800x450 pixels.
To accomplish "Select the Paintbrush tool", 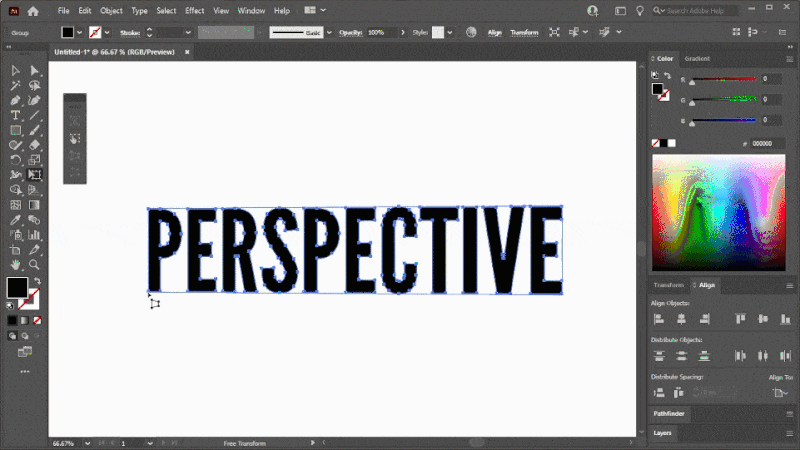I will pos(34,130).
